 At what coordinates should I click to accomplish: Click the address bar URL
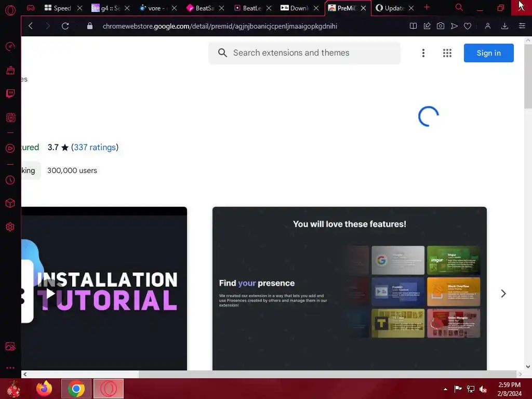coord(220,26)
